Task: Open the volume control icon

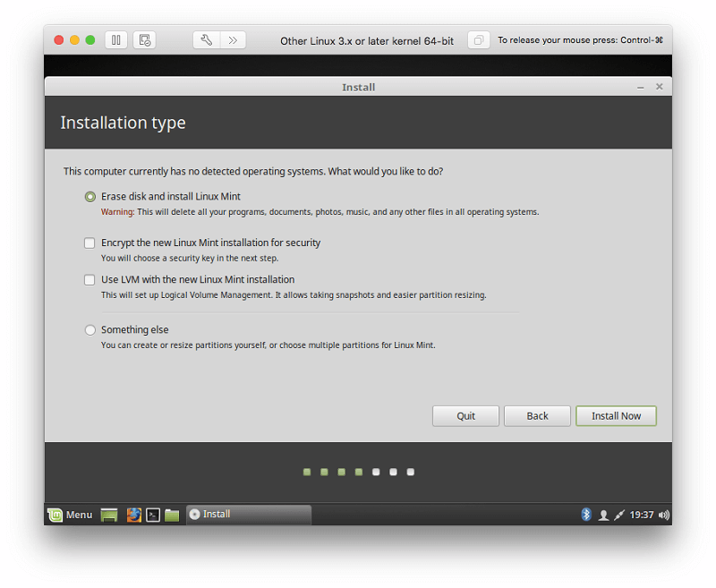Action: point(663,515)
